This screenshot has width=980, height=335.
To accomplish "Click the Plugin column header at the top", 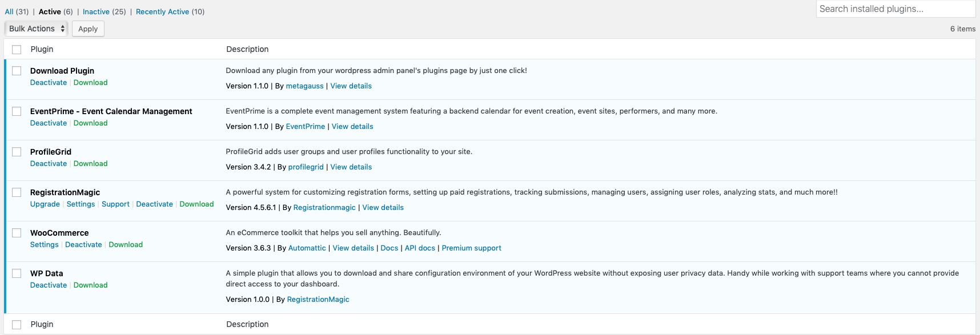I will tap(42, 49).
